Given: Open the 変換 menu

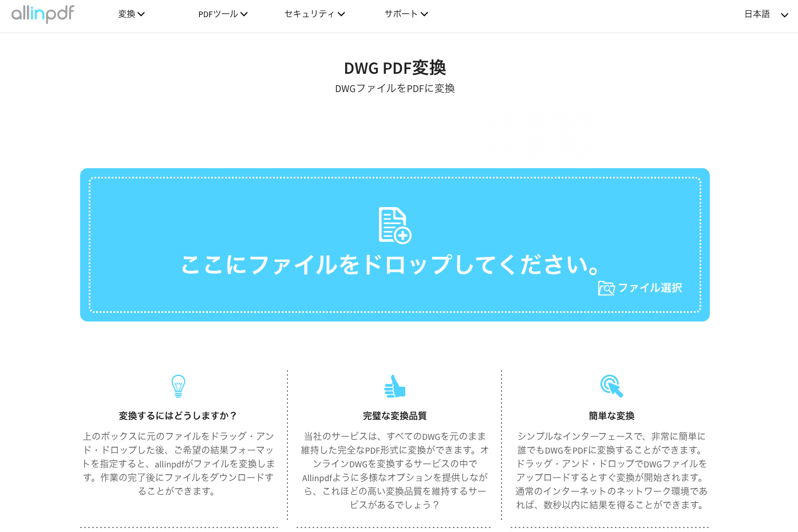Looking at the screenshot, I should 132,14.
